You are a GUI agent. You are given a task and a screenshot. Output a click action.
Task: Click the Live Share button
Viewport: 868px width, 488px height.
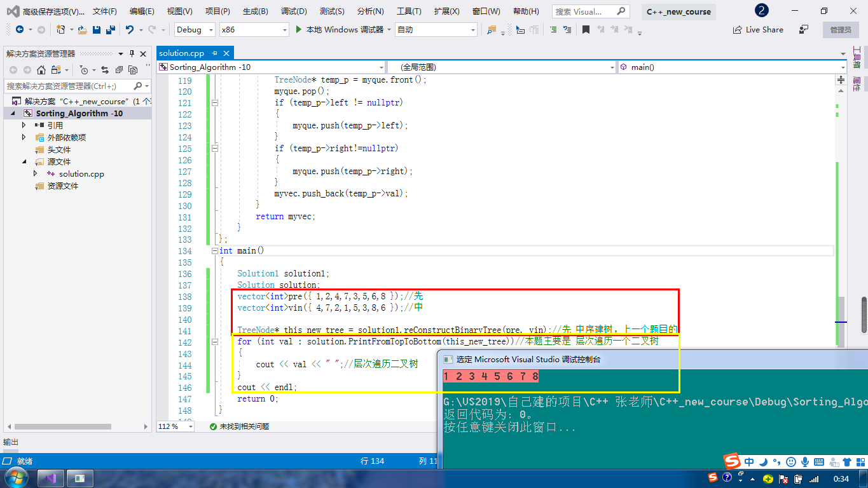tap(758, 30)
